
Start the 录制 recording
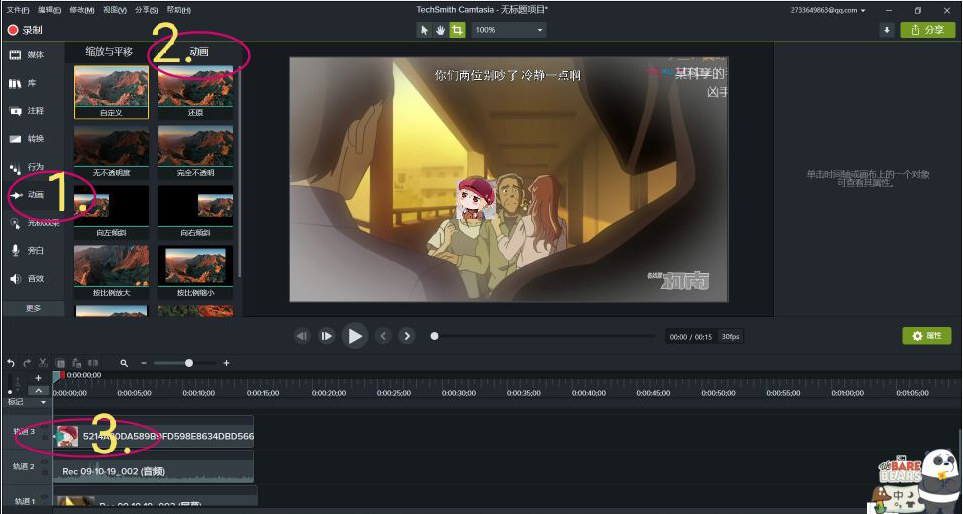click(25, 30)
